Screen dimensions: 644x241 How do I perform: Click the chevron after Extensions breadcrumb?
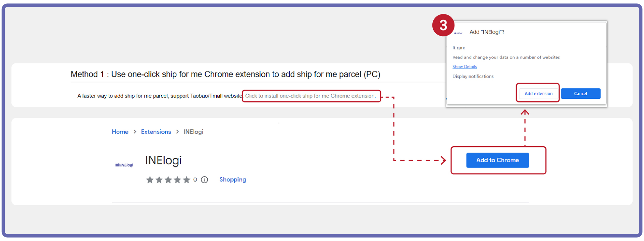point(177,132)
